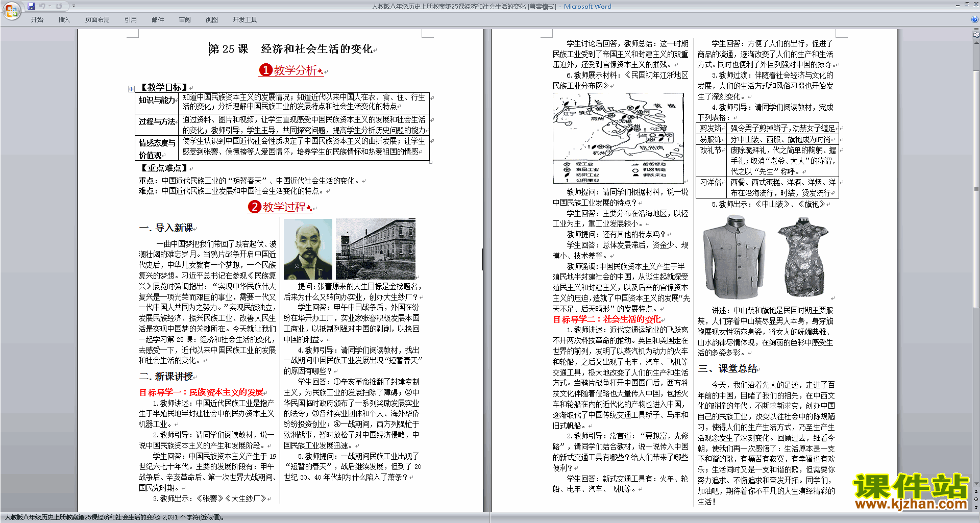This screenshot has width=980, height=523.
Task: Click the red circled 2 beside 教学过程
Action: coord(254,207)
